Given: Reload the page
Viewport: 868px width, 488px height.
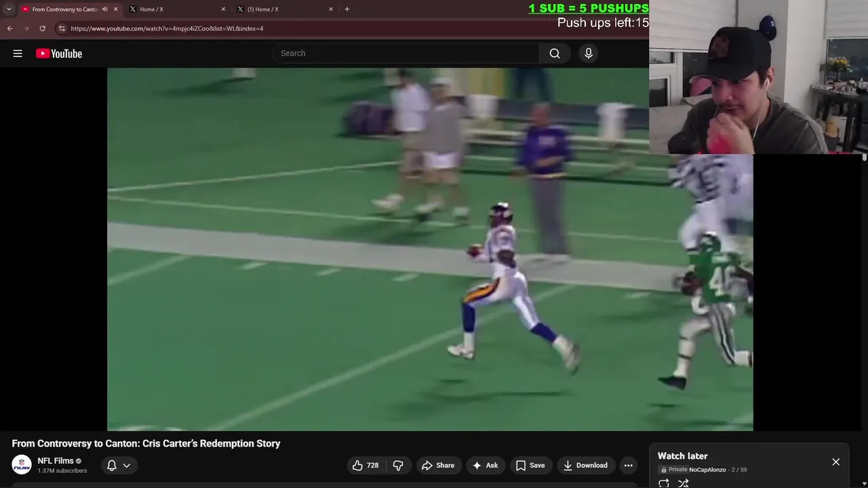Looking at the screenshot, I should [x=42, y=28].
